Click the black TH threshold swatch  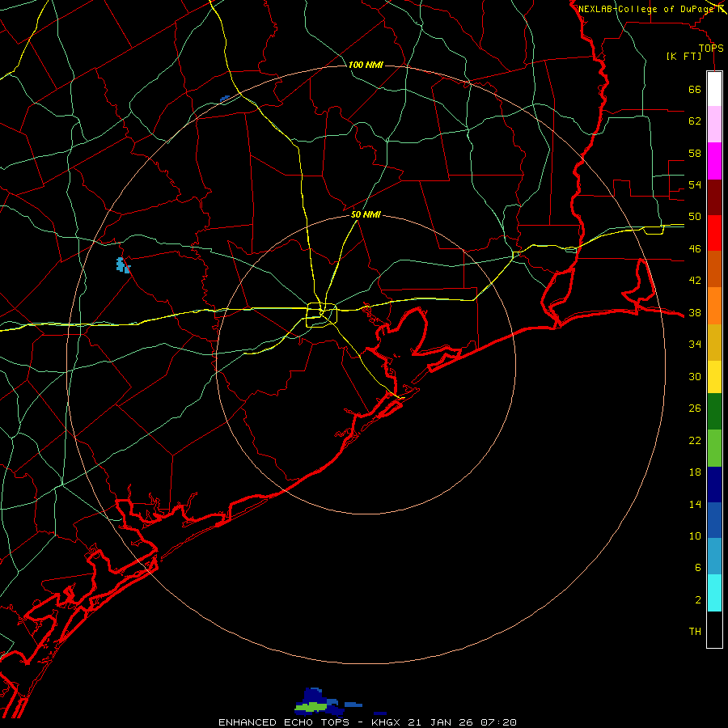coord(714,629)
